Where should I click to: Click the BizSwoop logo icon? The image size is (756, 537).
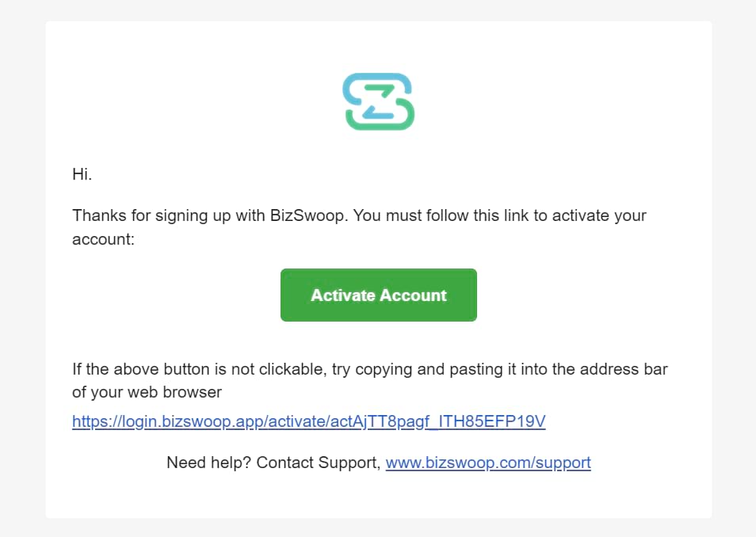[379, 101]
